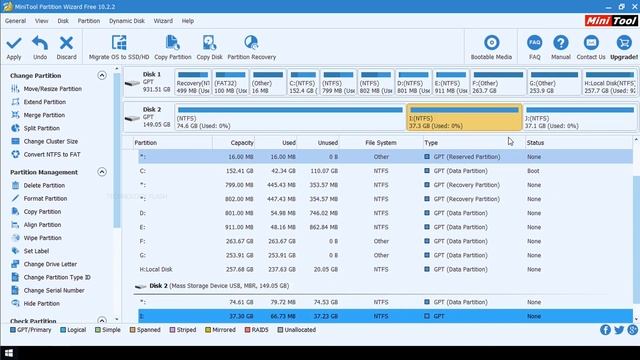Open the Dynamic Disk menu

pos(127,21)
